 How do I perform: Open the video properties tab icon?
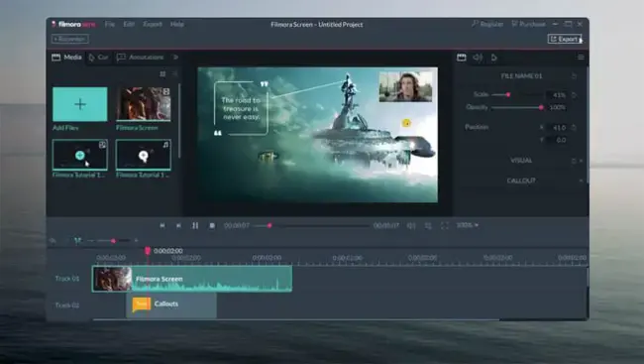tap(462, 58)
